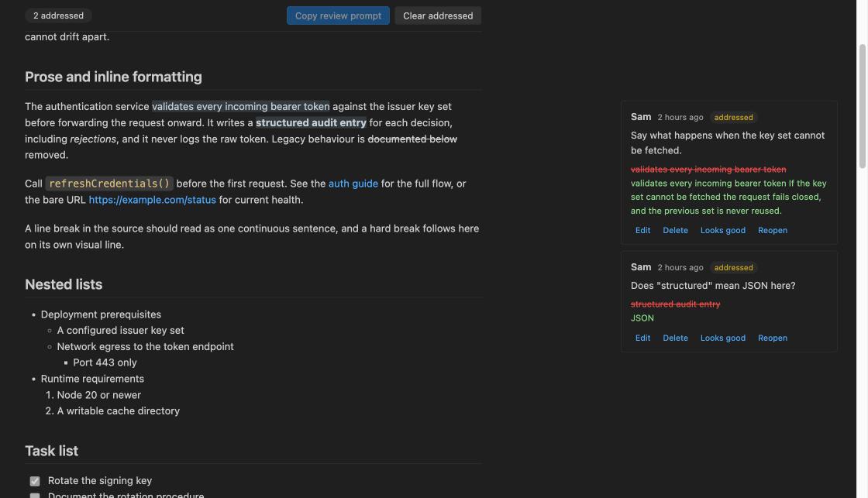Click the "Prose and inline formatting" heading
The image size is (868, 498).
(113, 77)
